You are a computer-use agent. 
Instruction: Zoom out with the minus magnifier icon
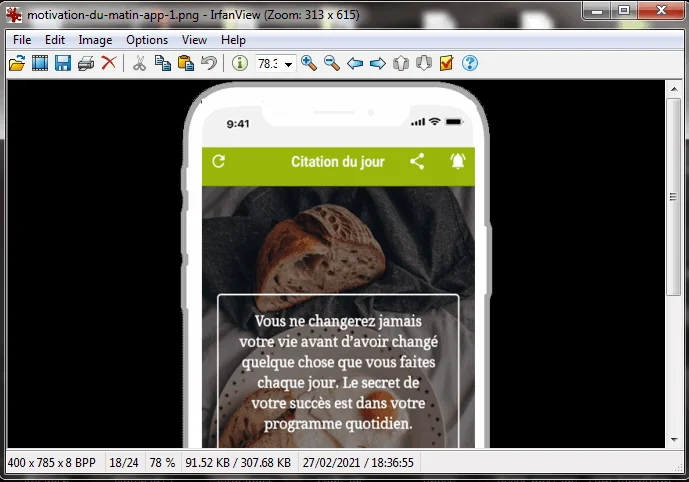click(332, 63)
